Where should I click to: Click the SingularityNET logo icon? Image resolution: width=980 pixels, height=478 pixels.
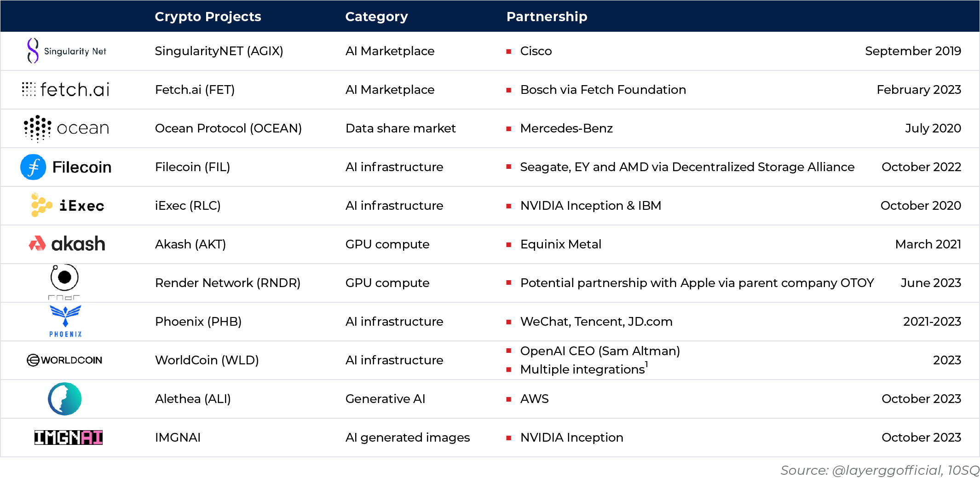(x=33, y=51)
